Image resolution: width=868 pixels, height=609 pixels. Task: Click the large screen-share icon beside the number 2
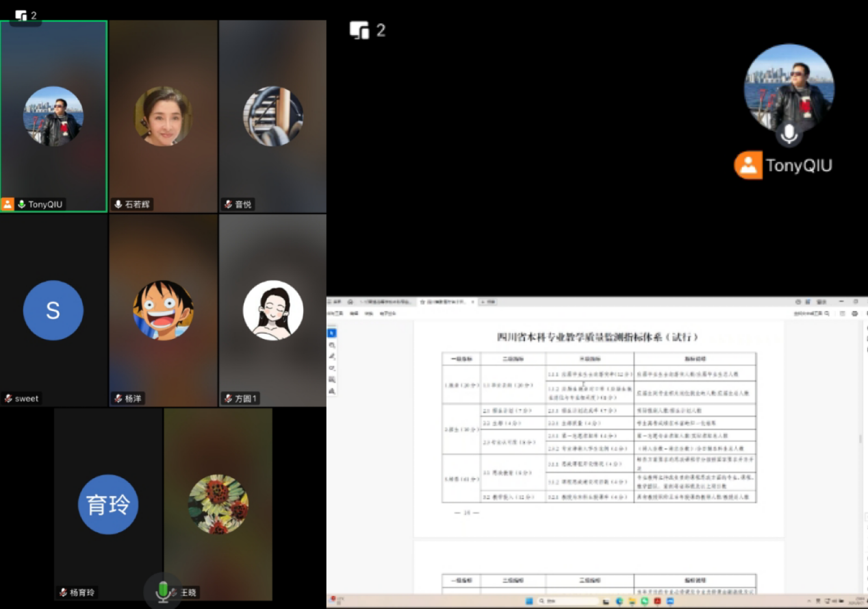[359, 29]
